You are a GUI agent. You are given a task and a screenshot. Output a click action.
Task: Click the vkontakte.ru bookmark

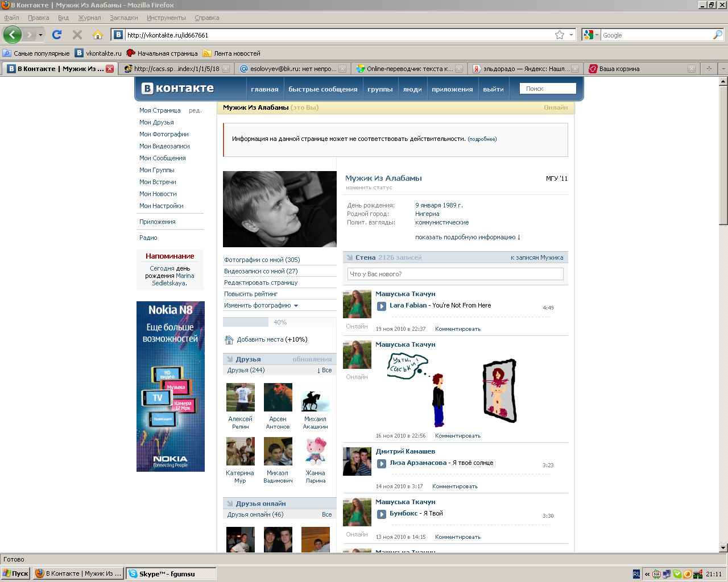[98, 53]
